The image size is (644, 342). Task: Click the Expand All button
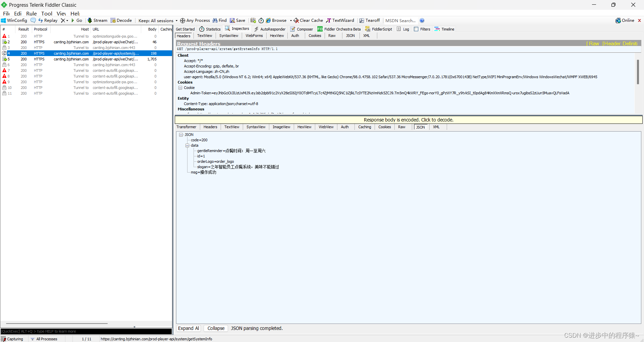[189, 328]
